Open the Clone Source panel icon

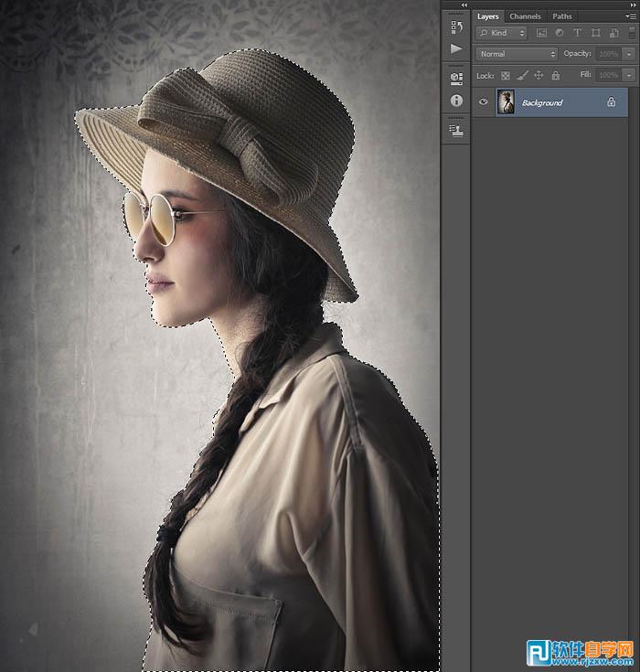[456, 131]
